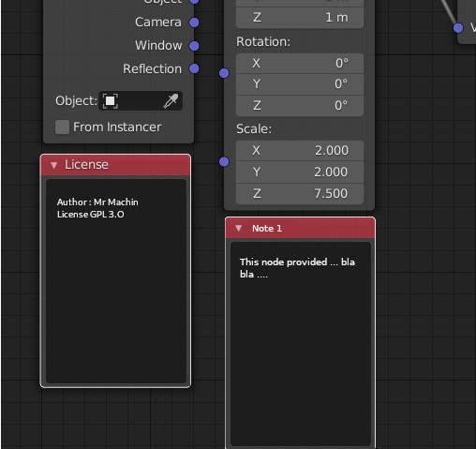Click the Reflection output socket

(194, 68)
